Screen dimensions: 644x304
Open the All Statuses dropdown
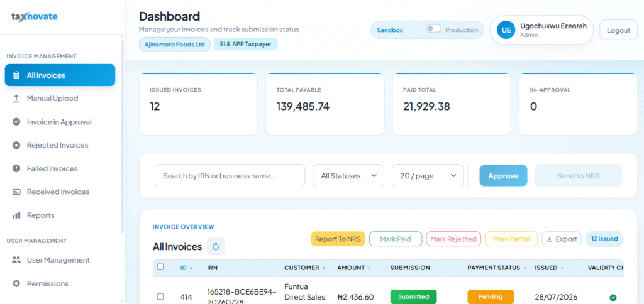click(x=348, y=176)
